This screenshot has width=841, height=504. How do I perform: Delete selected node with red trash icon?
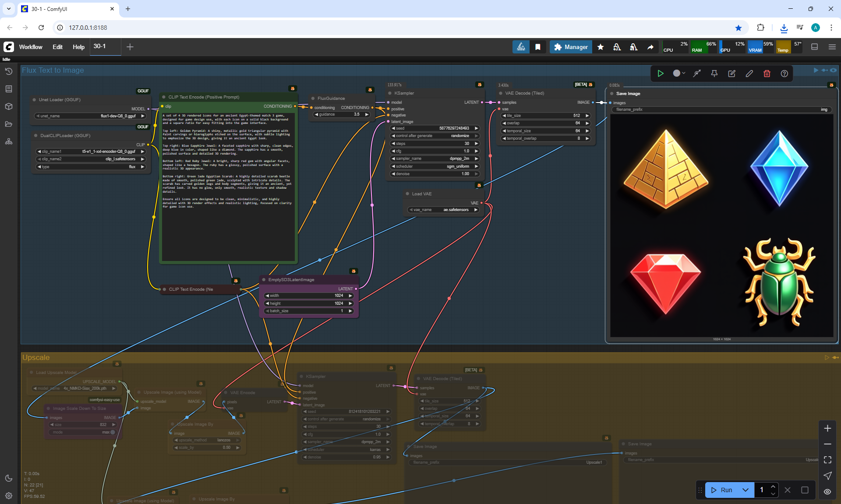click(x=767, y=74)
